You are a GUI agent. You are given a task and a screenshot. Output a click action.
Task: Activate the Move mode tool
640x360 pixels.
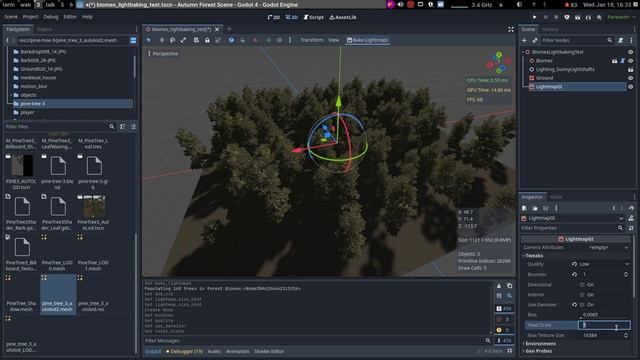[162, 40]
